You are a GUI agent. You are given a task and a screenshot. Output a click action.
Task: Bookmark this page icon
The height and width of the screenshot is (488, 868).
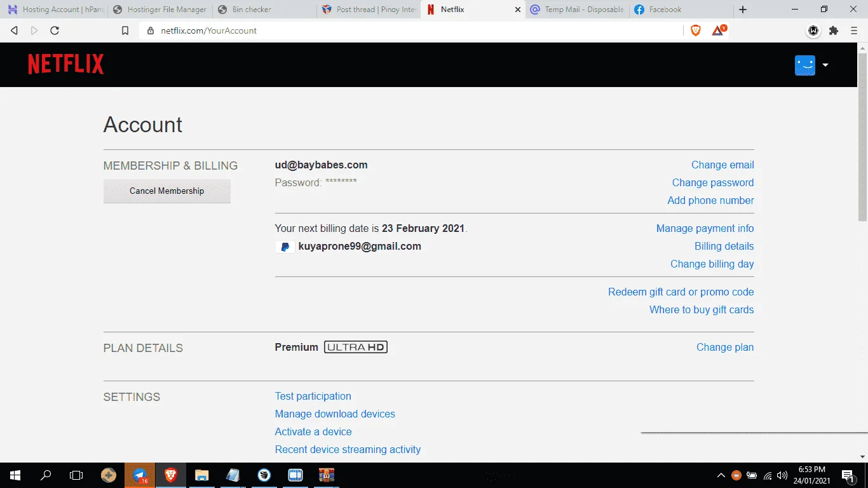point(125,30)
